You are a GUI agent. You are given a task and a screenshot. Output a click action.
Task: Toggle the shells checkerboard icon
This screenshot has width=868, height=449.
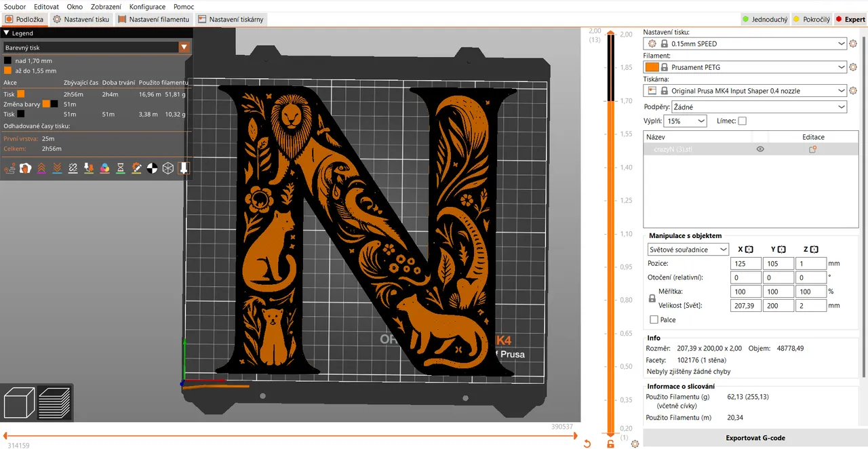[x=152, y=168]
